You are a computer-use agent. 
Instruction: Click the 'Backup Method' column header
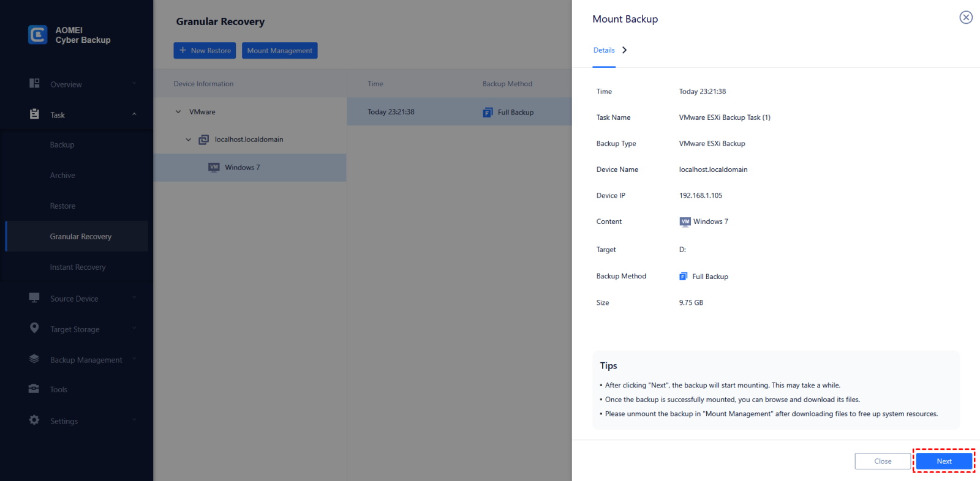point(507,84)
